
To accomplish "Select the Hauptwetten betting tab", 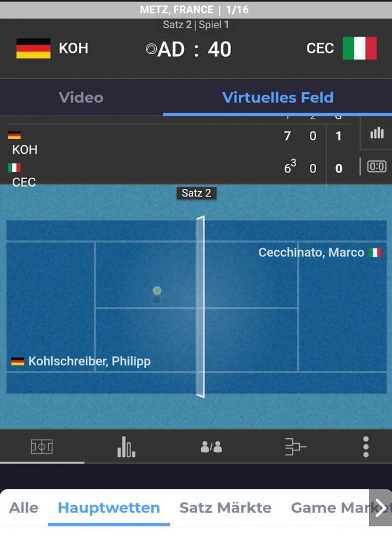I will click(109, 508).
